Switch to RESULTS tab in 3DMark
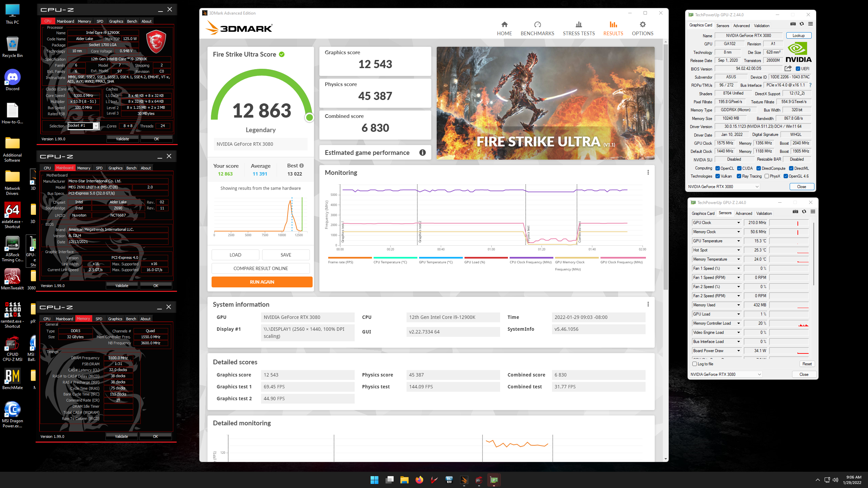Image resolution: width=868 pixels, height=488 pixels. click(613, 28)
